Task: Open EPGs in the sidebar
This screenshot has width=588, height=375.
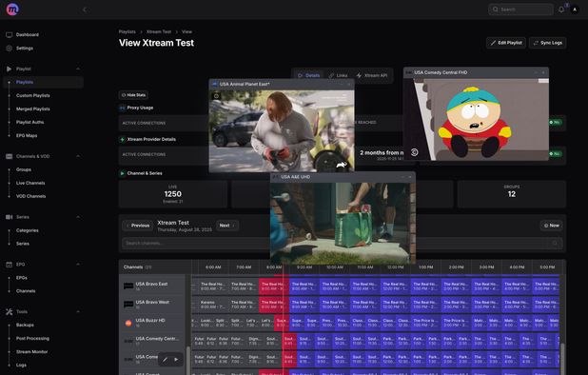Action: [21, 278]
